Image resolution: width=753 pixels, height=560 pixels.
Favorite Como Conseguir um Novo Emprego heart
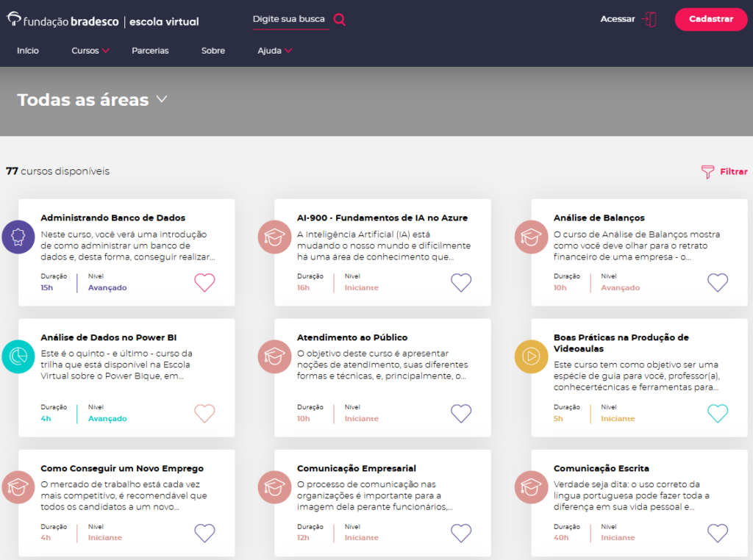click(204, 533)
